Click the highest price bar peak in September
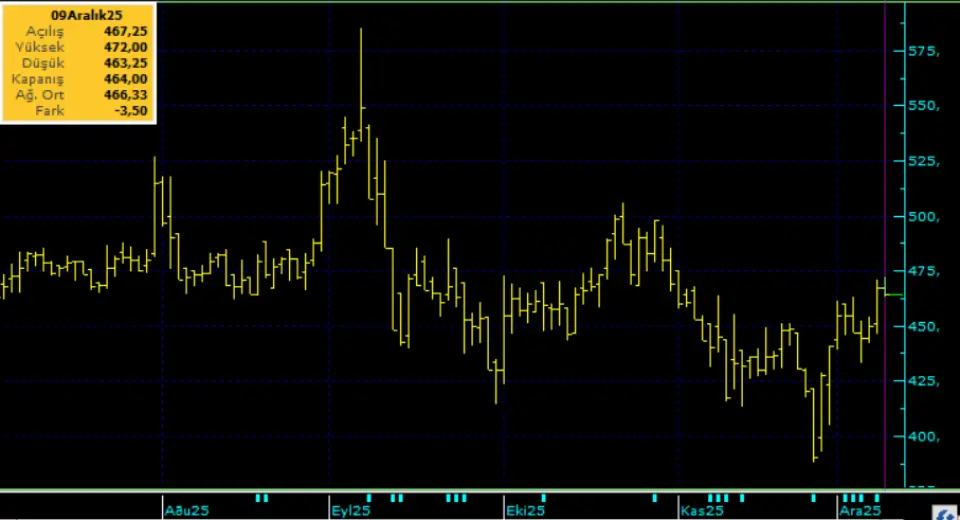This screenshot has height=520, width=960. coord(361,32)
